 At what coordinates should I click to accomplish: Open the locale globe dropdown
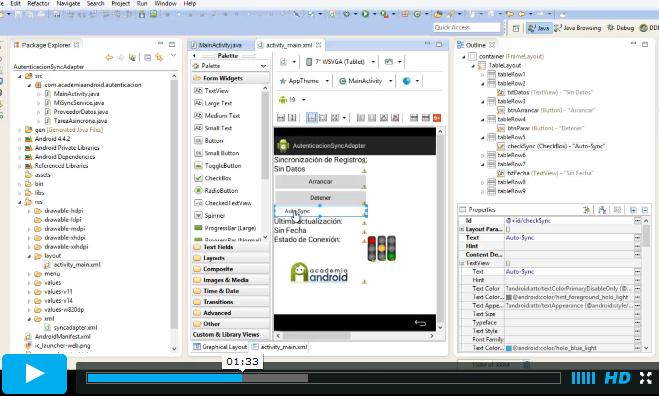tap(410, 81)
